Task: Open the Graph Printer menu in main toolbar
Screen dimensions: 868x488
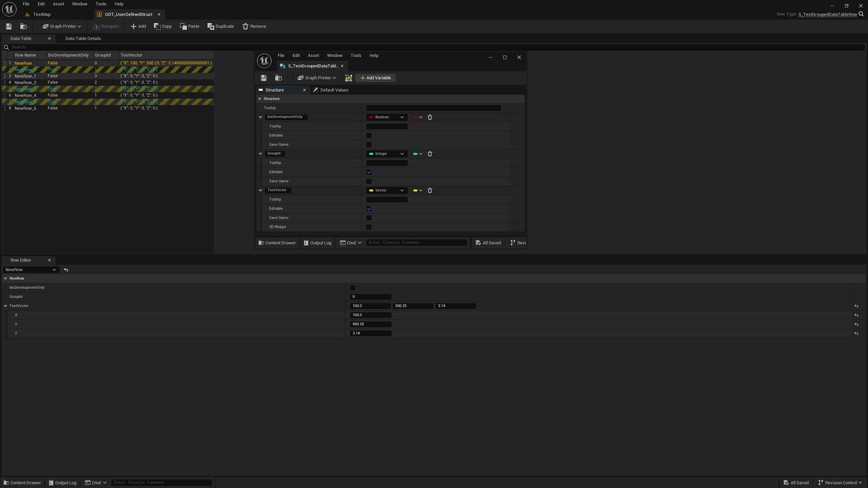Action: click(x=61, y=26)
